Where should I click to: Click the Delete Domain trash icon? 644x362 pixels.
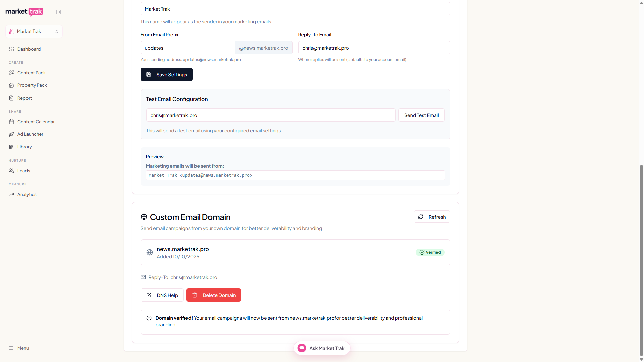(195, 295)
